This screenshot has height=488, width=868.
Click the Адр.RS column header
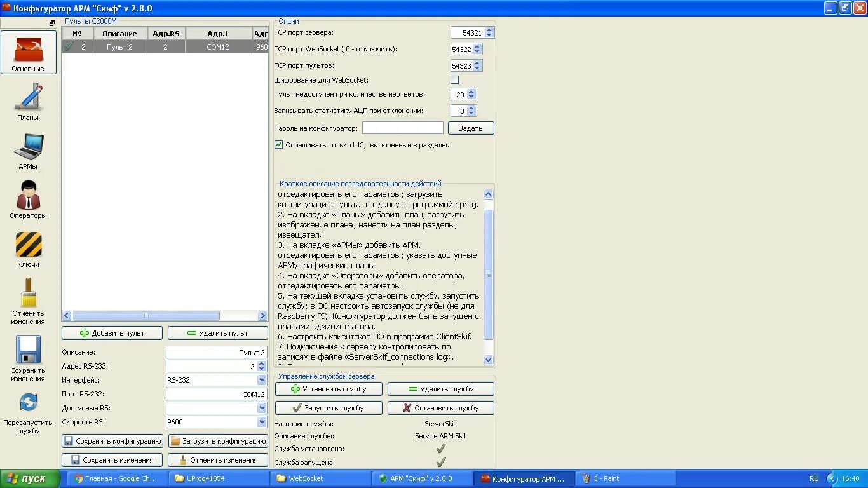pos(166,34)
